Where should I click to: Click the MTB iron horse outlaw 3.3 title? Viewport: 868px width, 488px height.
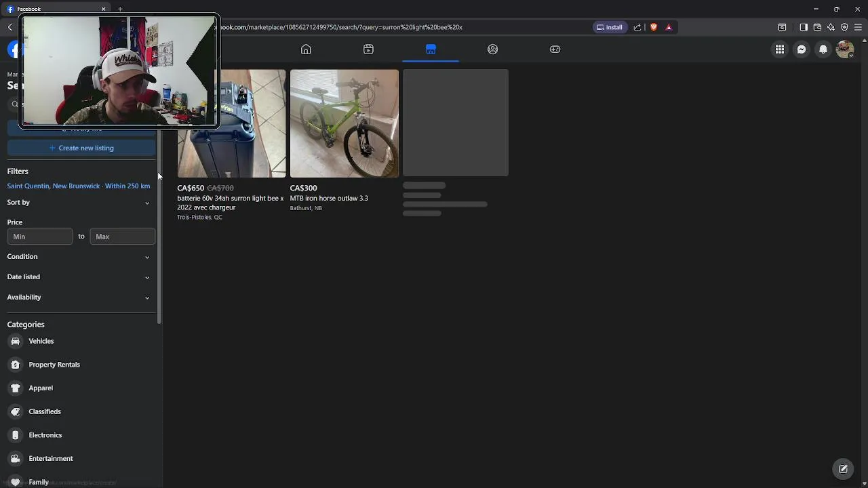point(329,198)
